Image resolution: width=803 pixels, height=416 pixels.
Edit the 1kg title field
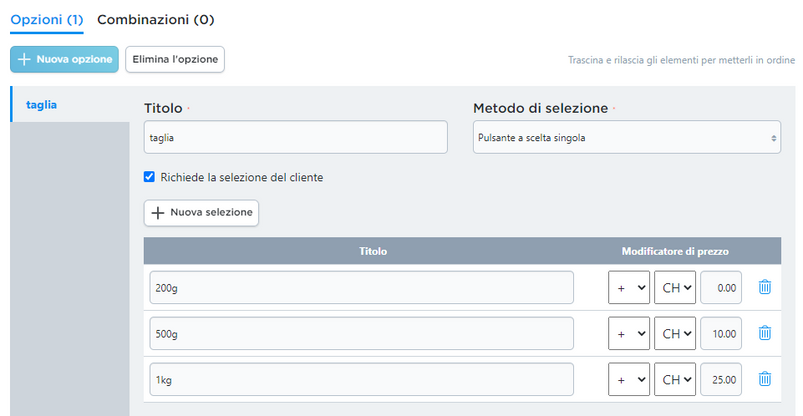click(x=362, y=380)
